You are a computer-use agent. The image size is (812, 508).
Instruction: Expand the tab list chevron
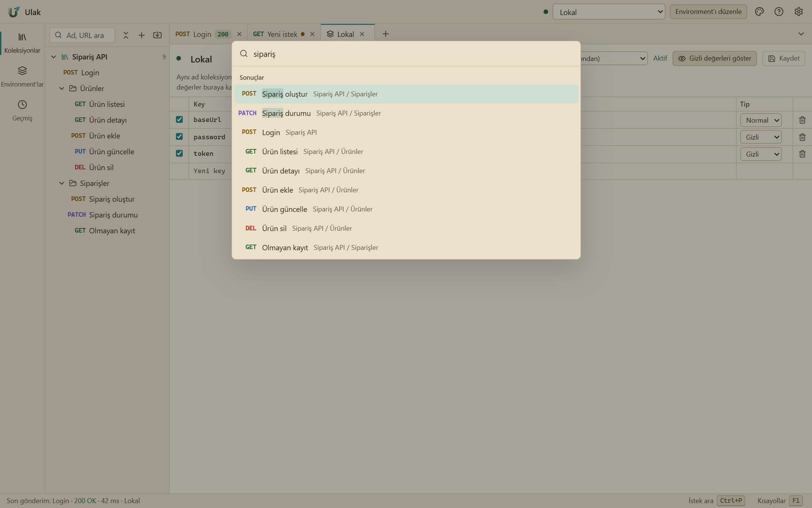coord(801,34)
